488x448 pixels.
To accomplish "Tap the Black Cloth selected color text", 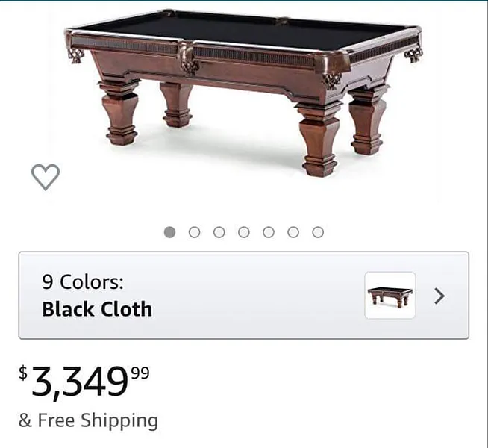I will 97,309.
